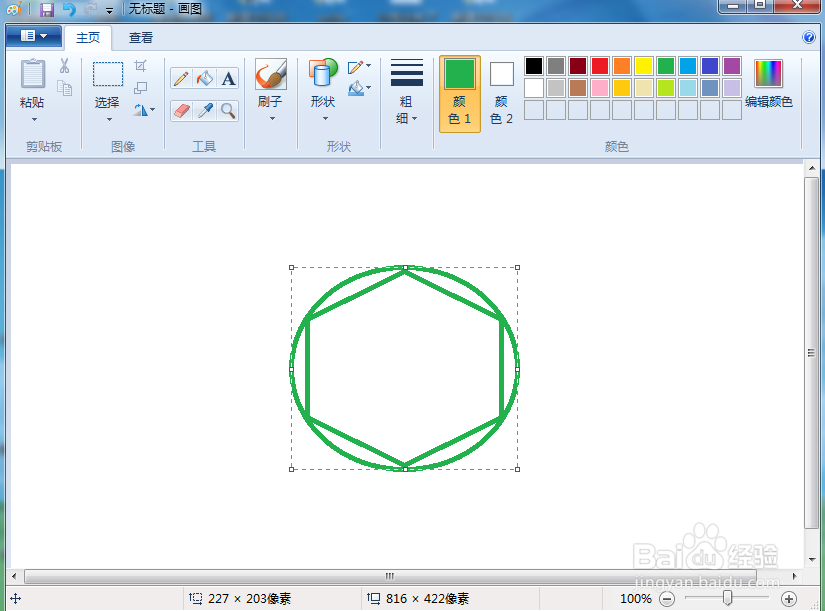Viewport: 825px width, 611px height.
Task: Click the horizontal scrollbar left arrow
Action: click(x=14, y=576)
